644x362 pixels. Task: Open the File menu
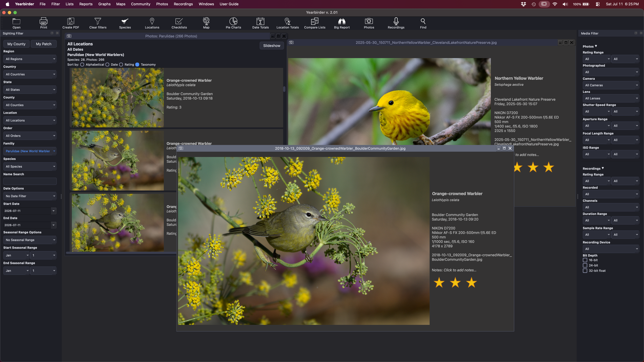(x=42, y=4)
